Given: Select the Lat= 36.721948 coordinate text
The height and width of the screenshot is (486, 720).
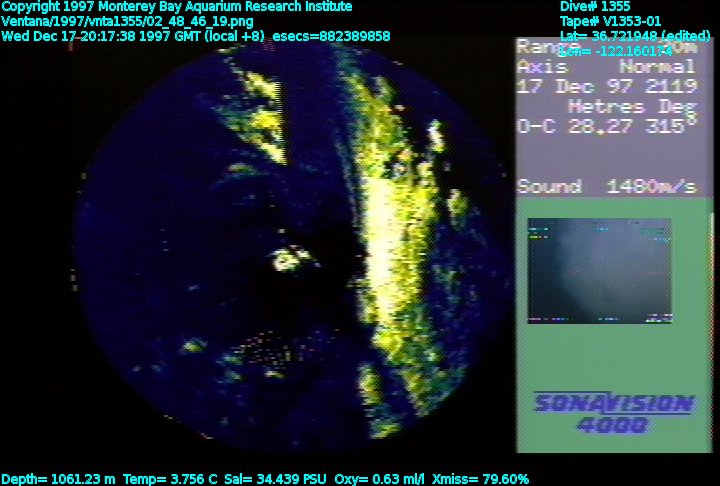Looking at the screenshot, I should [620, 35].
